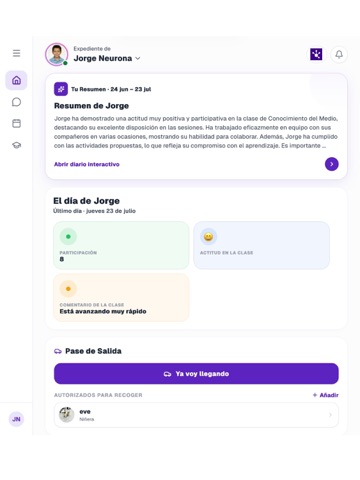Open the calendar sidebar icon
Screen dimensions: 360x480
click(16, 124)
